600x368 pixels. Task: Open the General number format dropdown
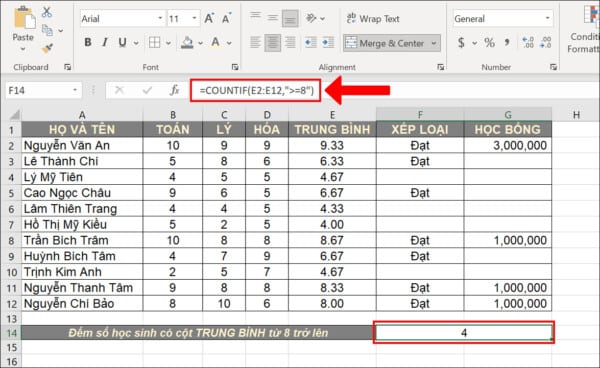tap(548, 18)
